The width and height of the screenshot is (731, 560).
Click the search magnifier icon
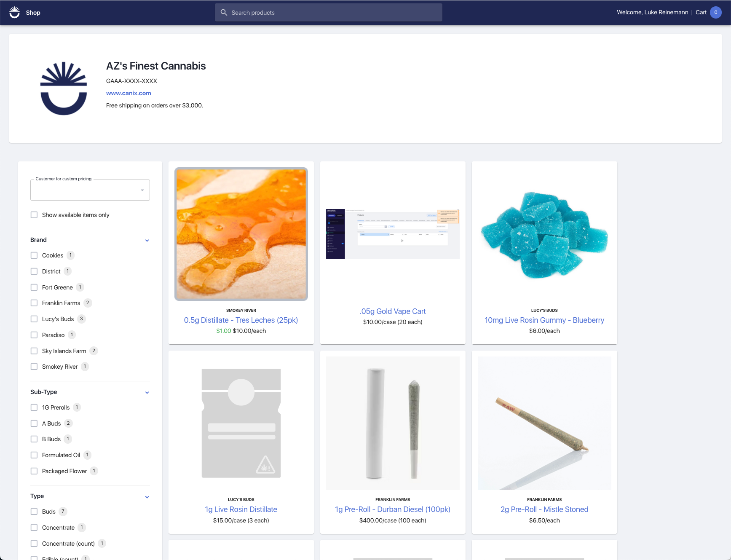(x=224, y=13)
